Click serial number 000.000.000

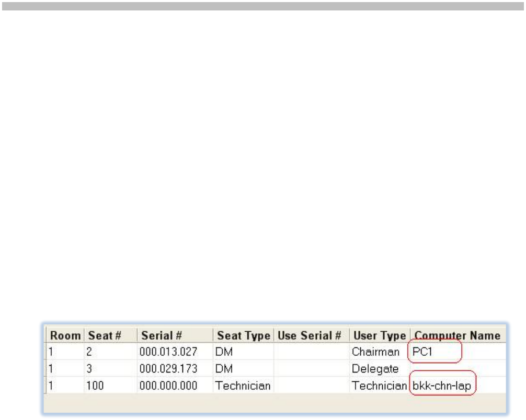[168, 386]
